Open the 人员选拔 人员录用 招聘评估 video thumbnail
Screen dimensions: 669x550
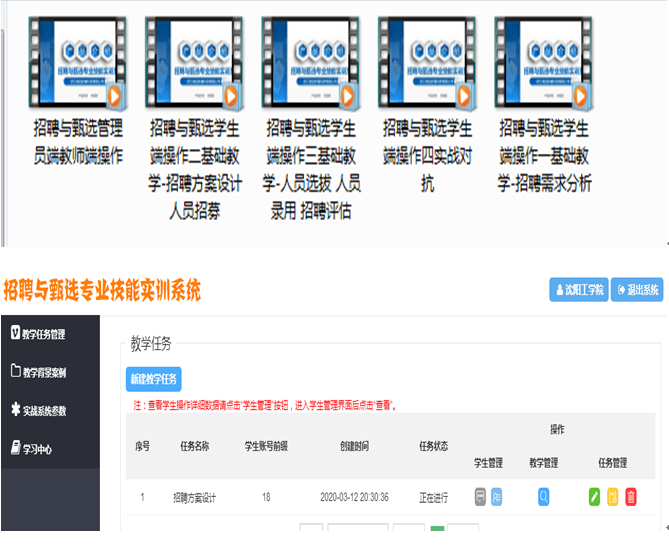(310, 62)
